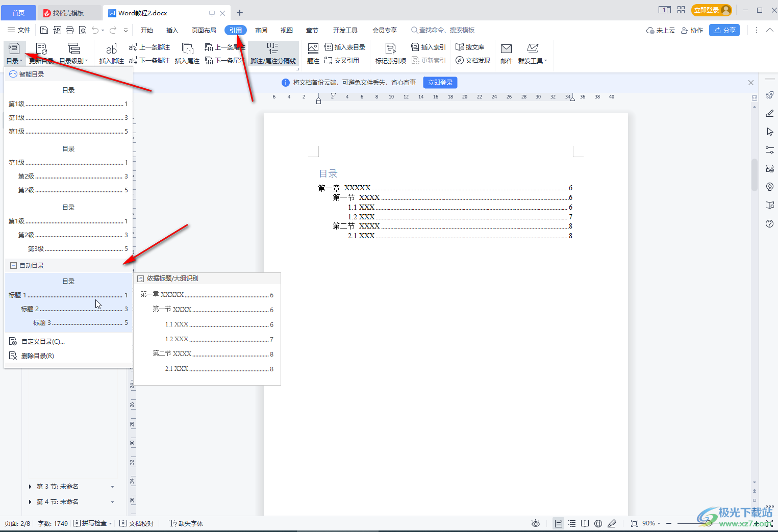Click the Caption (题注) icon
Image resolution: width=778 pixels, height=532 pixels.
pos(313,49)
